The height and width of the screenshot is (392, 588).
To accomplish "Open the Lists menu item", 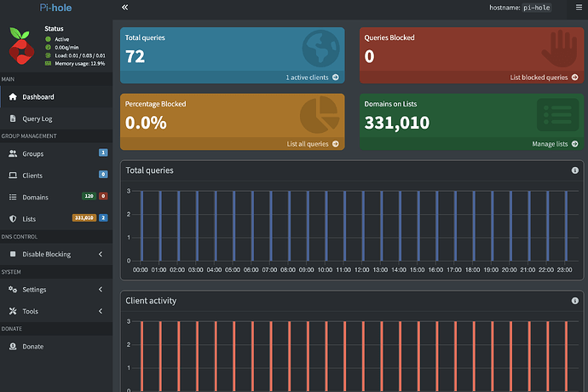I will pos(56,219).
